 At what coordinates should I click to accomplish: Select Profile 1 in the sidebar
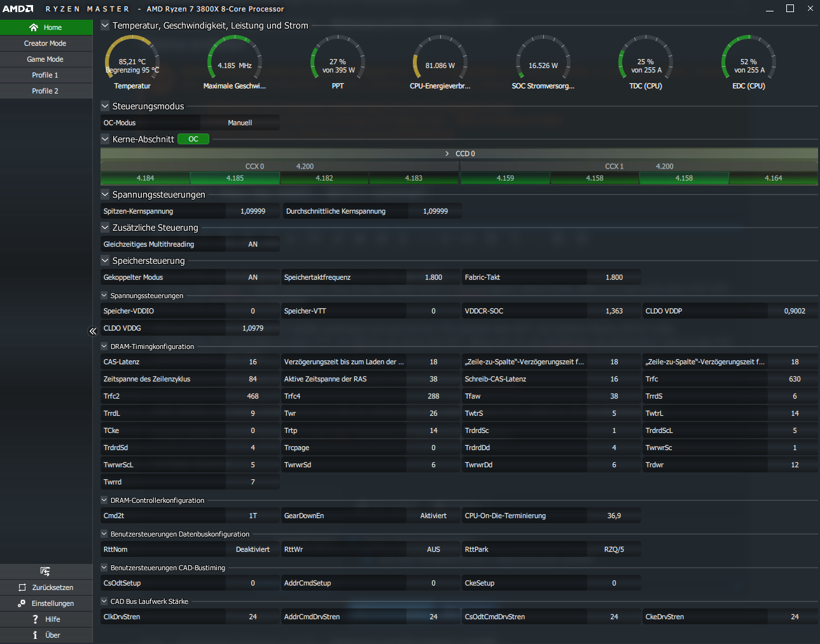point(46,75)
